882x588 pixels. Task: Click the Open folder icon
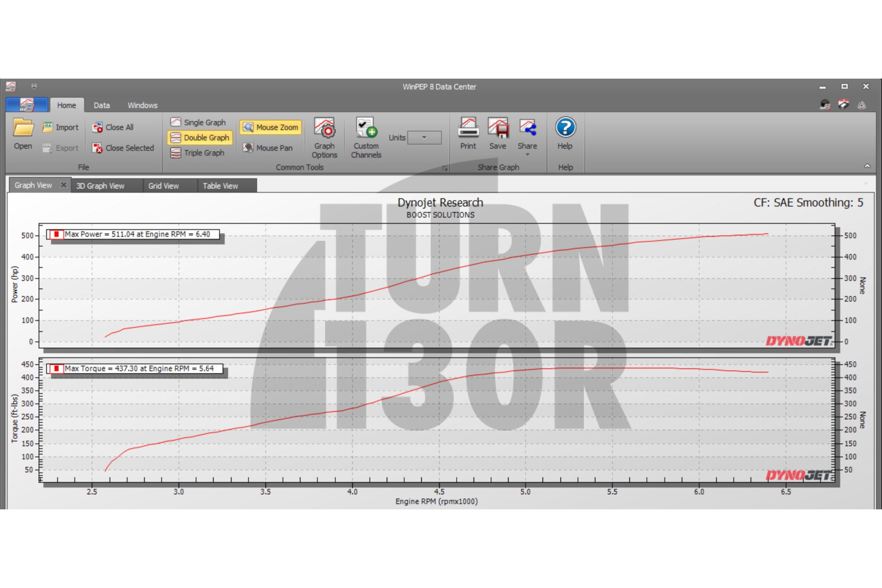pos(23,128)
